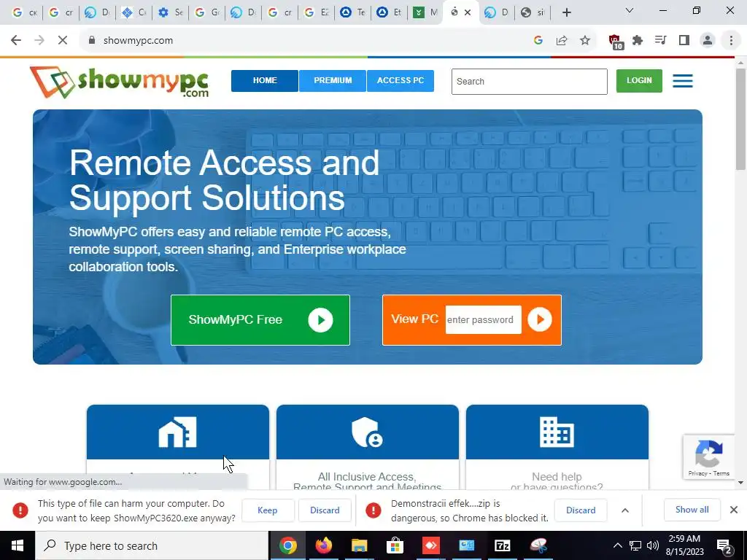Open the ACCESS PC nav item

[400, 80]
